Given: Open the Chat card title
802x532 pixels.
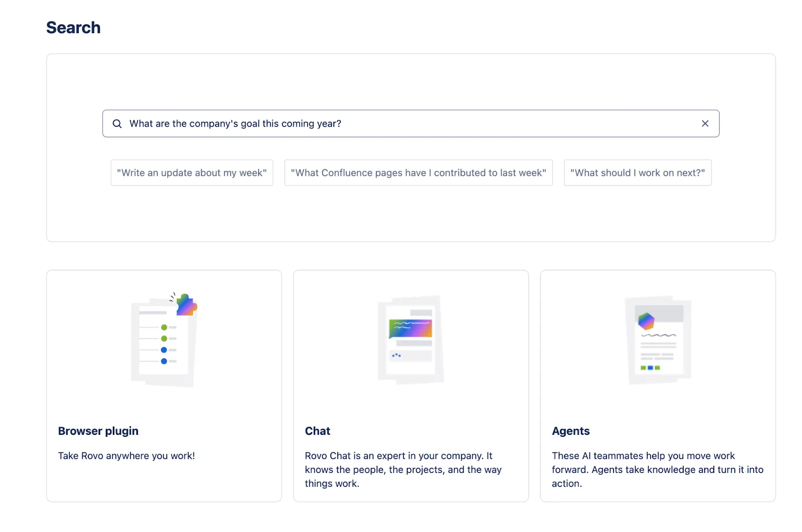Looking at the screenshot, I should point(318,431).
